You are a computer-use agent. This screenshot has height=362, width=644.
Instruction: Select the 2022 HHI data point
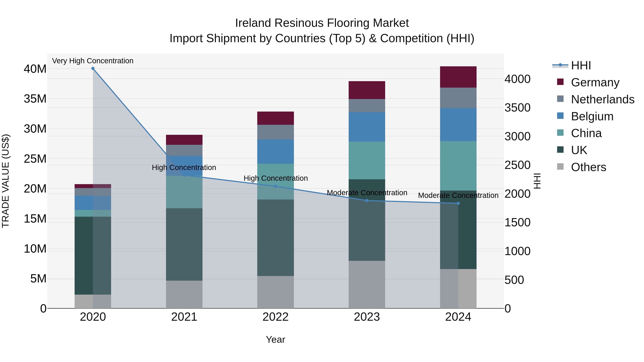tap(275, 186)
